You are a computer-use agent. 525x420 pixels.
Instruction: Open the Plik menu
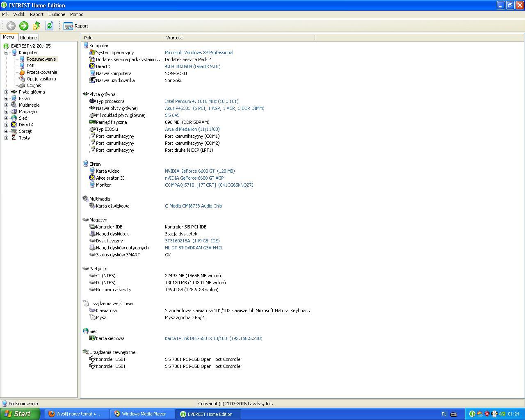click(5, 14)
